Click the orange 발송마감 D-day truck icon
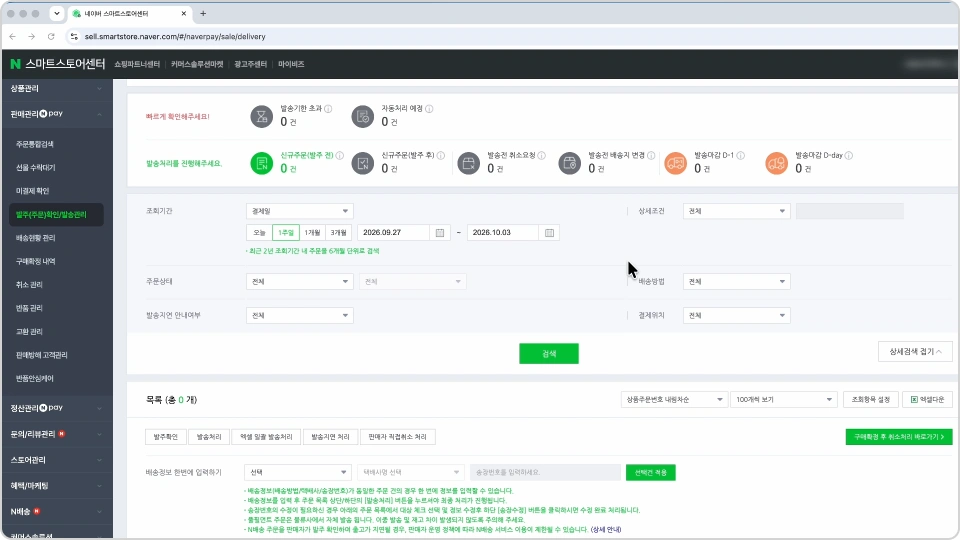 pos(776,163)
